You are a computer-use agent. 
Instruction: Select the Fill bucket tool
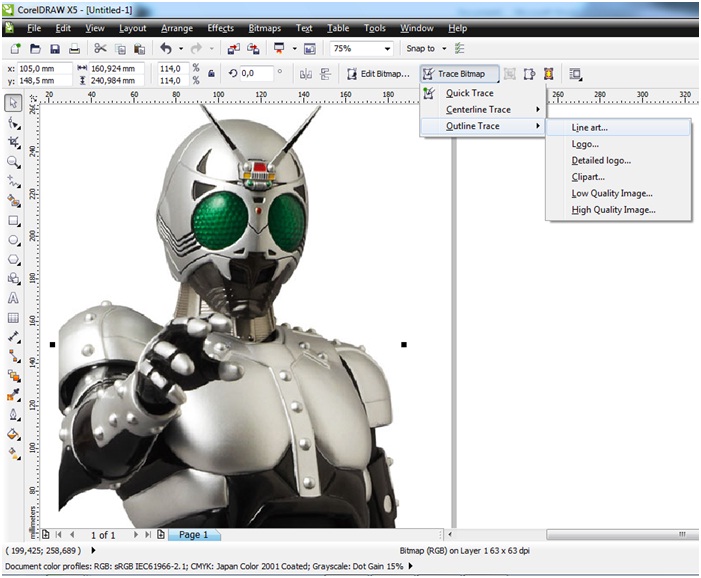point(13,434)
